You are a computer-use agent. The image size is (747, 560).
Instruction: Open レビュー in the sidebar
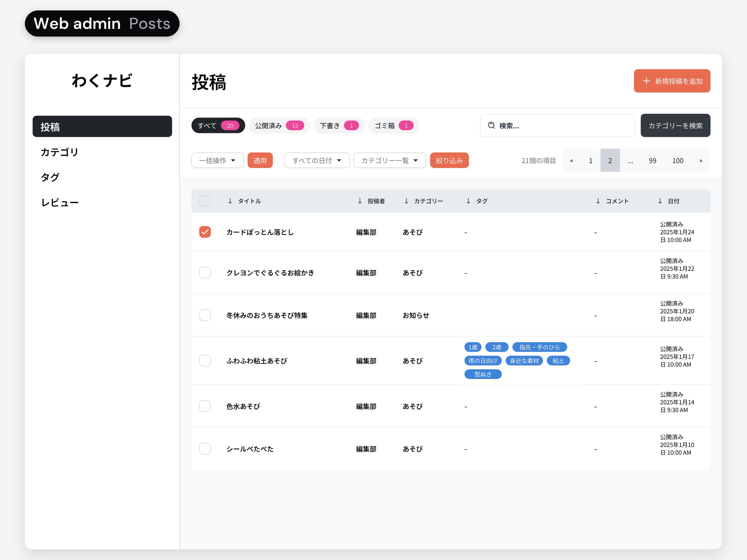click(x=102, y=202)
